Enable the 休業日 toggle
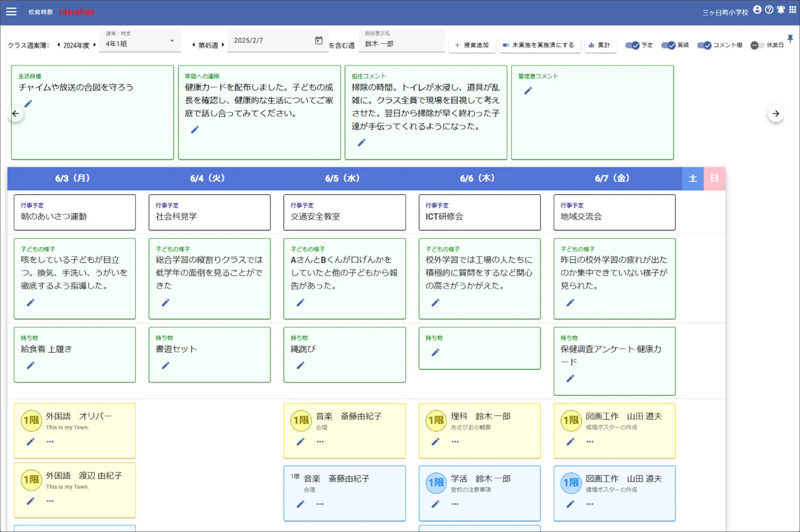 (756, 45)
